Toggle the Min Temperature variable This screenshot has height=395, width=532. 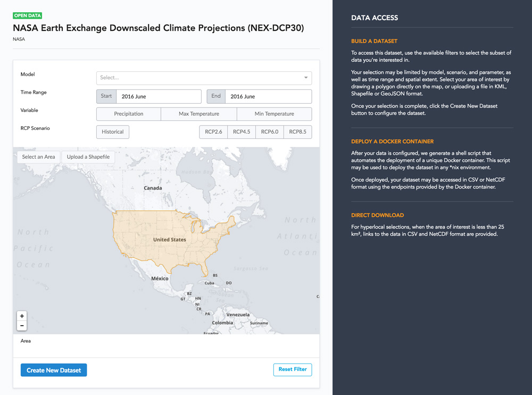click(x=274, y=114)
